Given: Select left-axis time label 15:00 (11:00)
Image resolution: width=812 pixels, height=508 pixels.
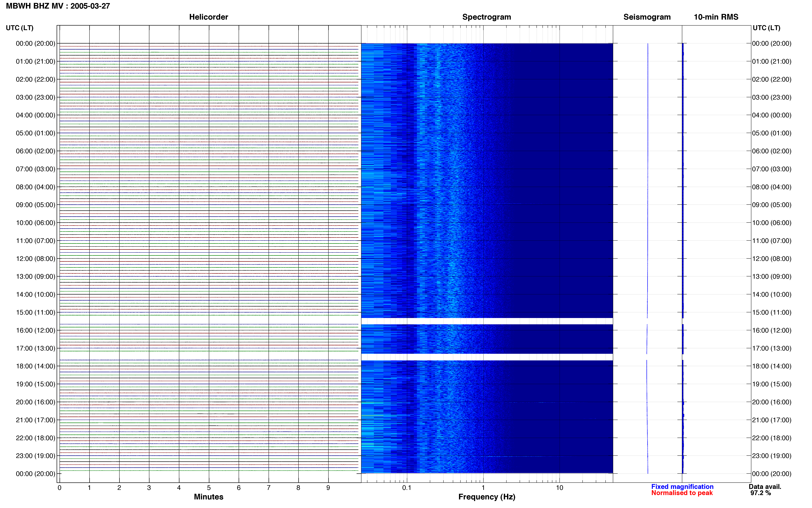Looking at the screenshot, I should [x=36, y=313].
